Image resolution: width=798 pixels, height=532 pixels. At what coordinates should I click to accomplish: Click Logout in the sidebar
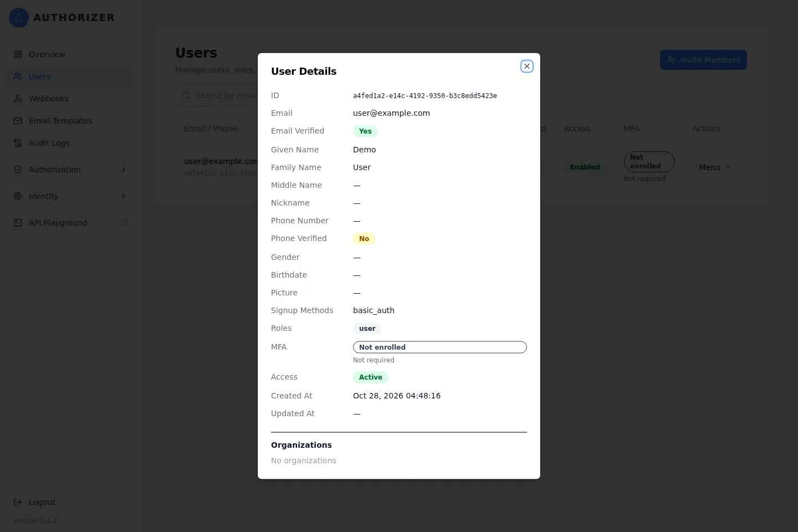71,502
